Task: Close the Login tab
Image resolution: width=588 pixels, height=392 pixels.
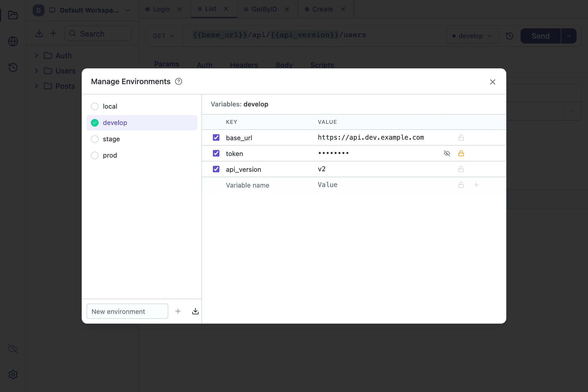Action: [180, 9]
